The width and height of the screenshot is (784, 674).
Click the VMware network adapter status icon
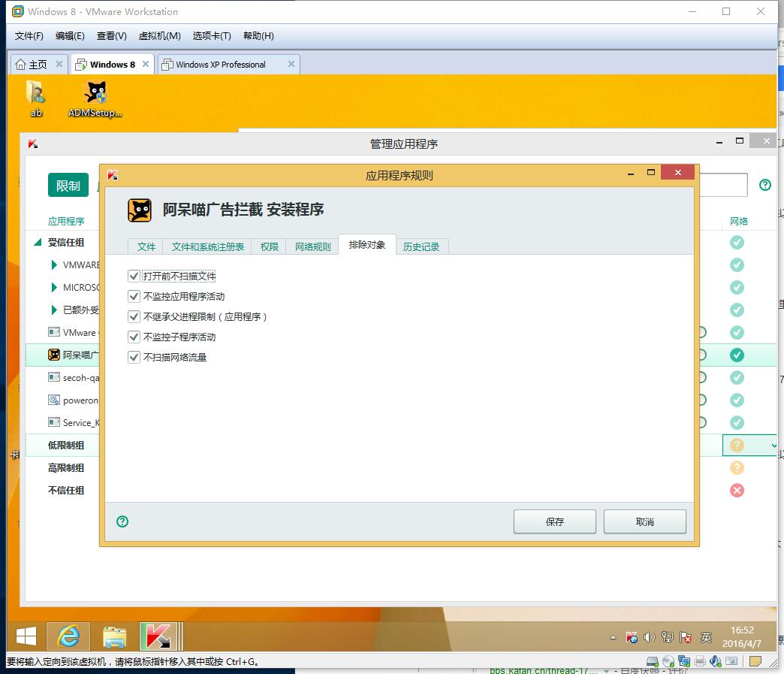[x=684, y=661]
